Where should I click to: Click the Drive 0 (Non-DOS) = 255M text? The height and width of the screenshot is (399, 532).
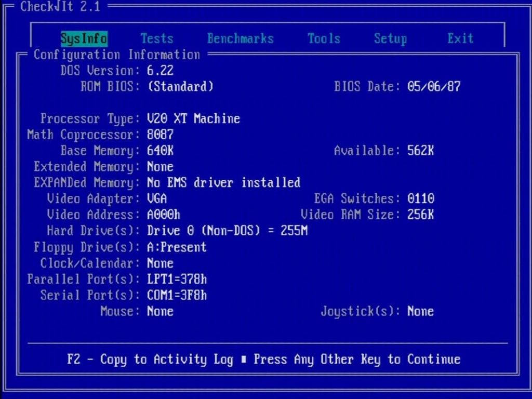pos(227,231)
